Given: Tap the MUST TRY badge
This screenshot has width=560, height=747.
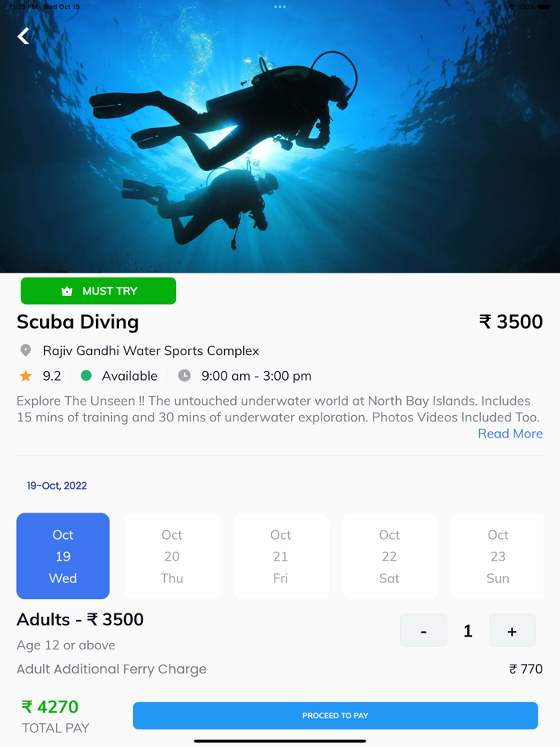Looking at the screenshot, I should coord(98,291).
